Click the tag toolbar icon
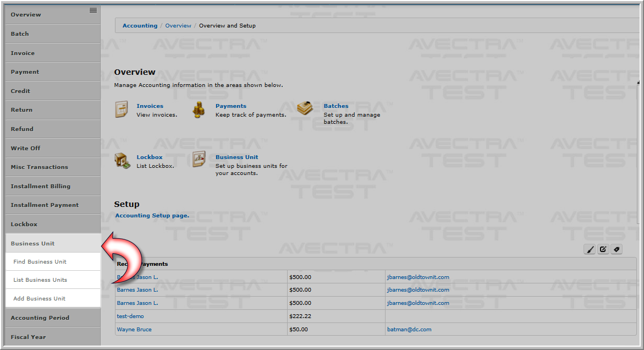 tap(617, 249)
